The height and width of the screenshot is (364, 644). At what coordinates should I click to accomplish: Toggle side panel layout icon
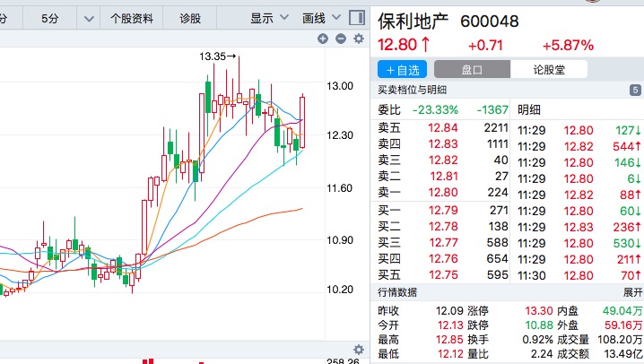coord(357,18)
